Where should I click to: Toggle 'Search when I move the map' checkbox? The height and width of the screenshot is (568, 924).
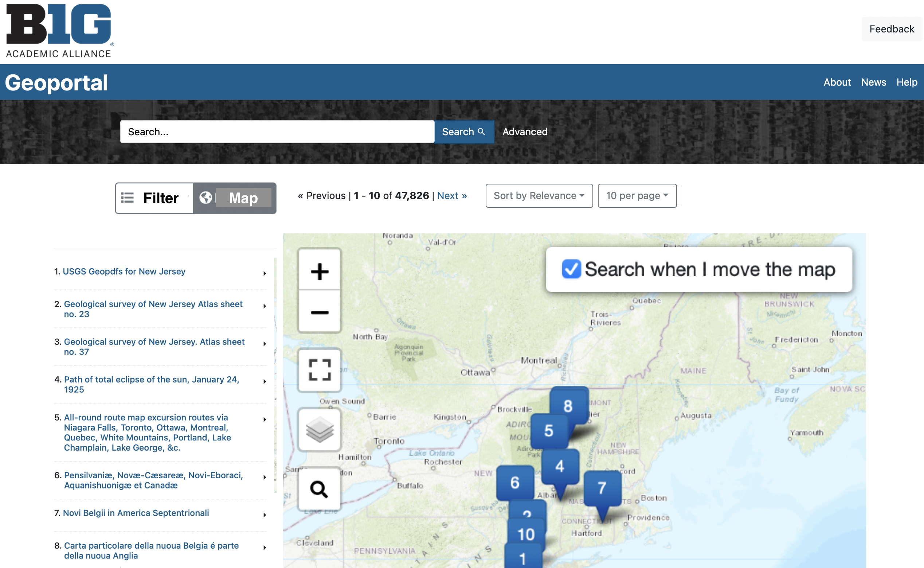pos(571,269)
